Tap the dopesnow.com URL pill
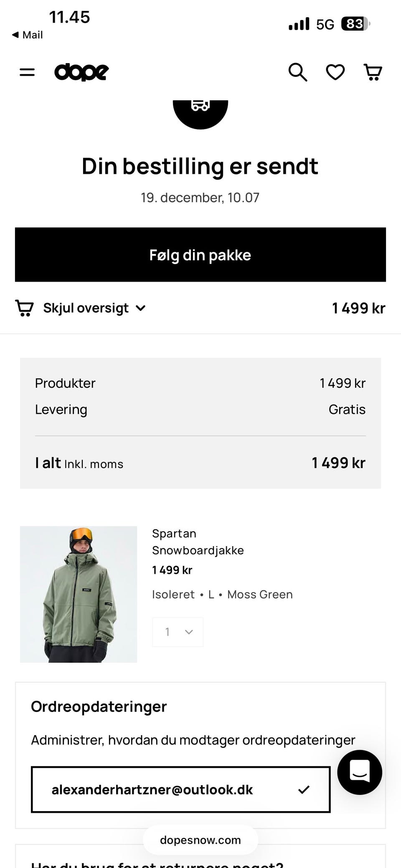 coord(200,840)
